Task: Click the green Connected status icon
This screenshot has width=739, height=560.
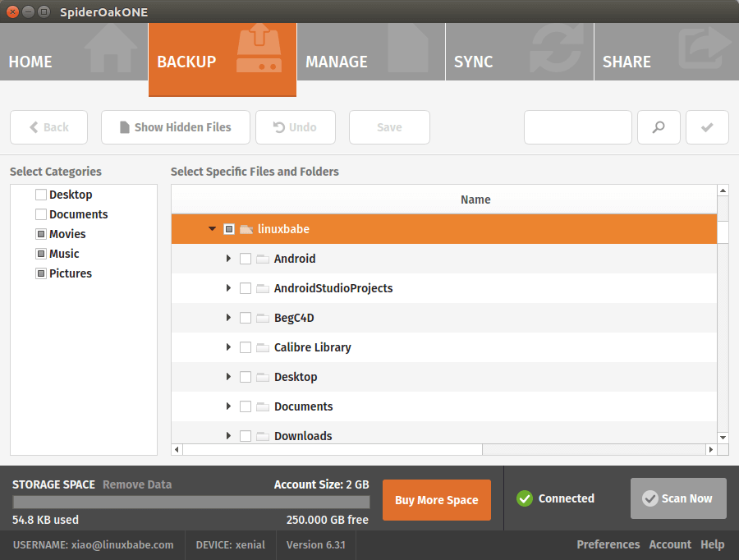Action: click(525, 498)
